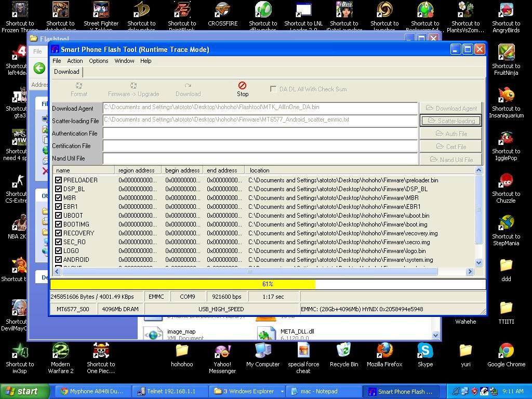Open Mozilla Firefox desktop icon
Screen dimensions: 532x399
tap(384, 351)
